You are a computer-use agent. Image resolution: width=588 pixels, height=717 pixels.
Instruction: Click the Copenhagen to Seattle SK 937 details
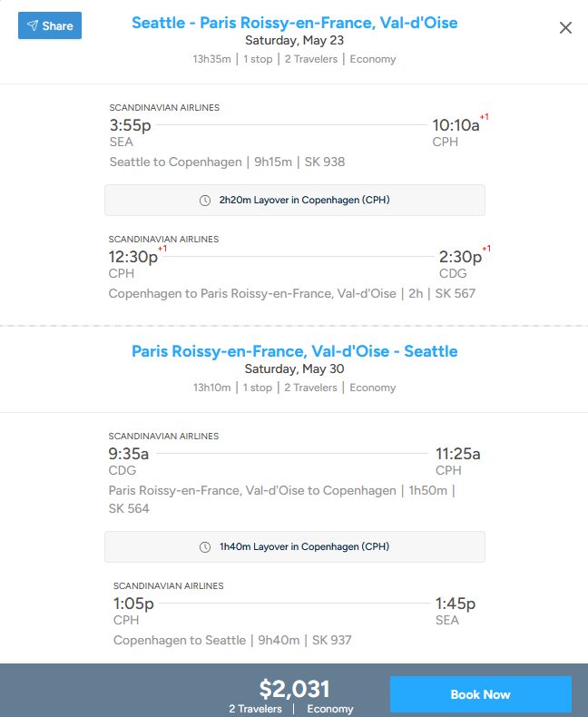tap(232, 641)
